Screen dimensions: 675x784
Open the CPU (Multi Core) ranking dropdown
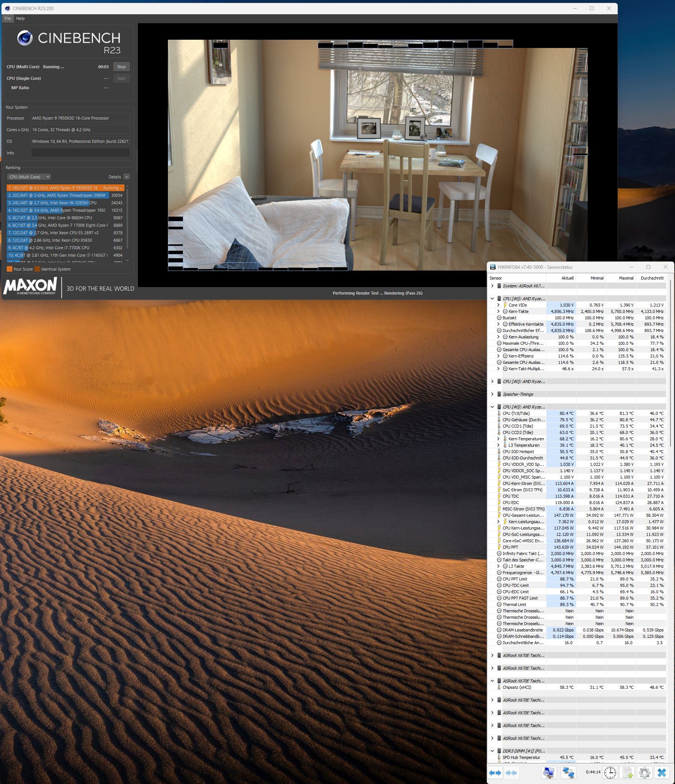[29, 177]
